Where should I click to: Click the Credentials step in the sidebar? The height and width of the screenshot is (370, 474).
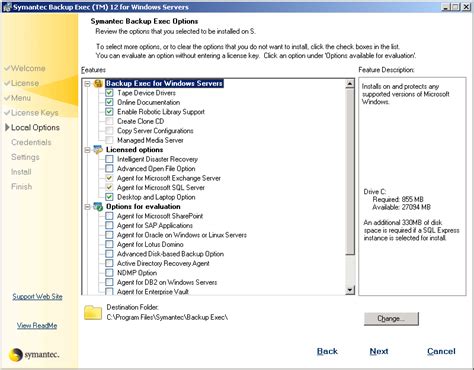31,142
